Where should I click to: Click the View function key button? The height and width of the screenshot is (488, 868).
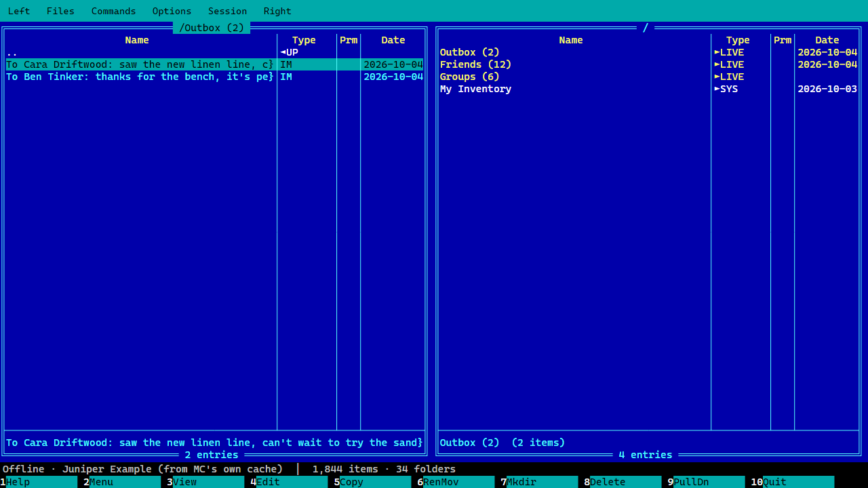click(205, 482)
